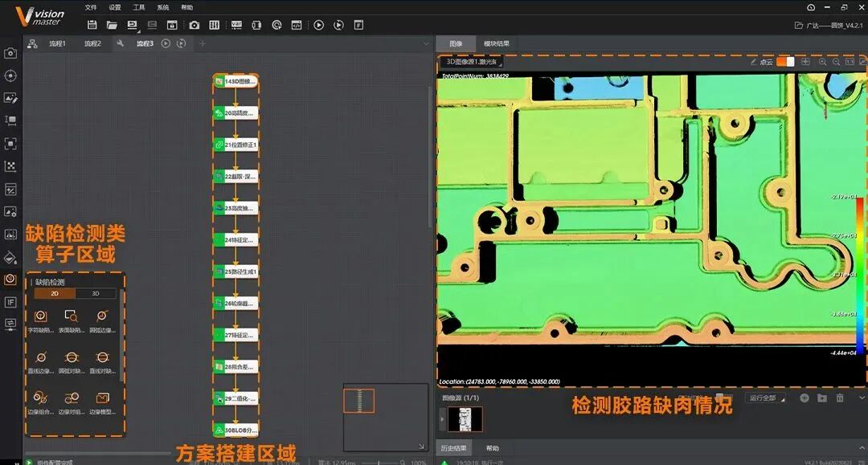Run the solution with the play toolbar icon
The image size is (868, 465).
319,25
